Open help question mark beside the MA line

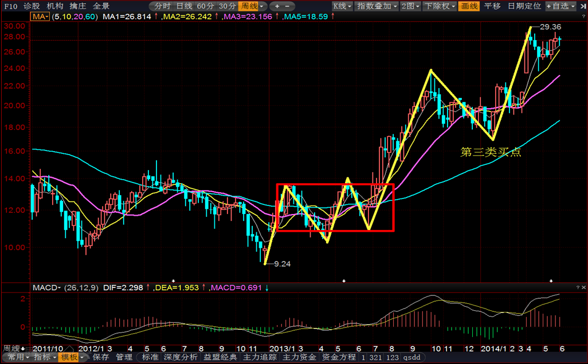coord(583,17)
